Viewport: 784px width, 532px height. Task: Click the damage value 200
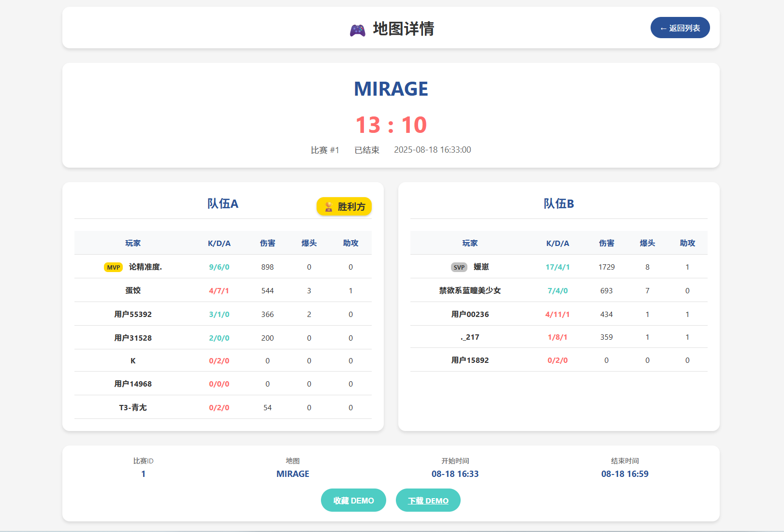click(267, 338)
